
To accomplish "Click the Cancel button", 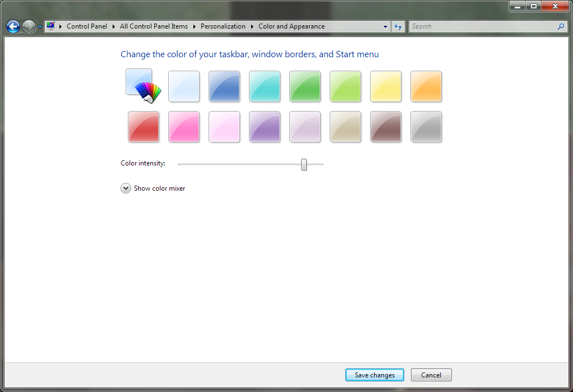I will click(431, 375).
